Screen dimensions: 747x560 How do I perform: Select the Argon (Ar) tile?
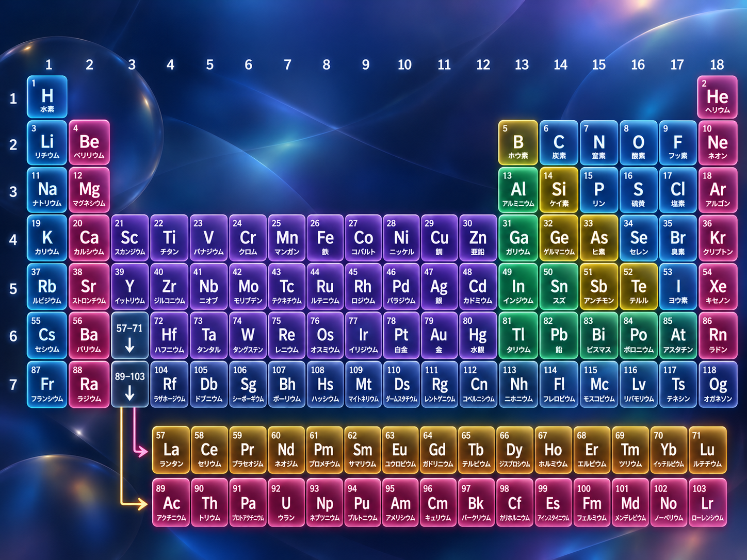[717, 190]
